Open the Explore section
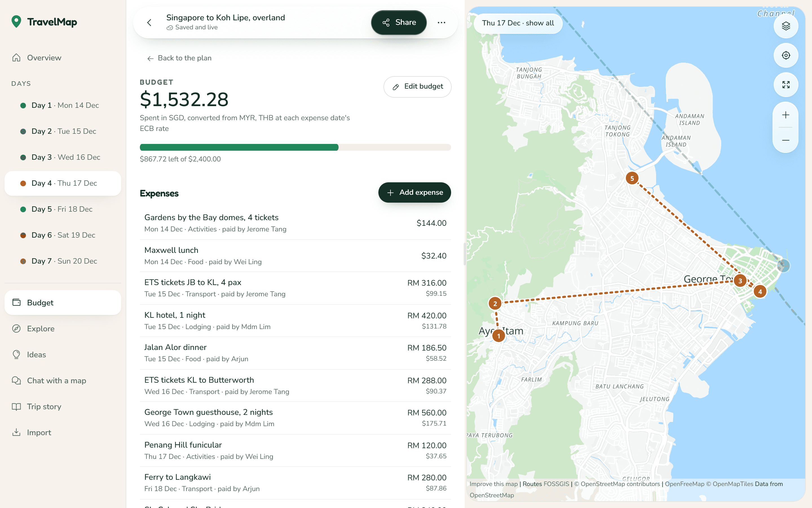Image resolution: width=812 pixels, height=508 pixels. 63,329
